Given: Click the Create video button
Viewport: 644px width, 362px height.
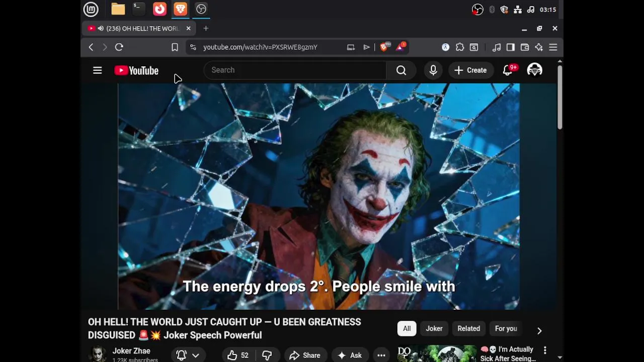Looking at the screenshot, I should pos(470,70).
